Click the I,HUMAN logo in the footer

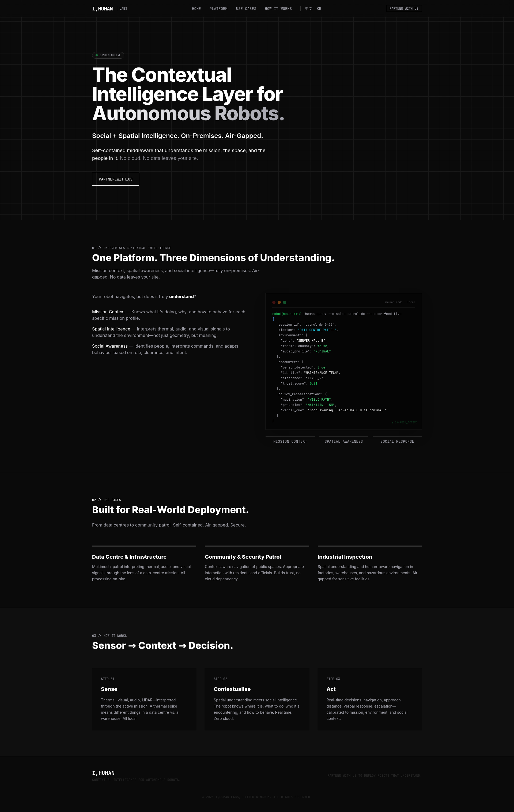click(x=103, y=773)
